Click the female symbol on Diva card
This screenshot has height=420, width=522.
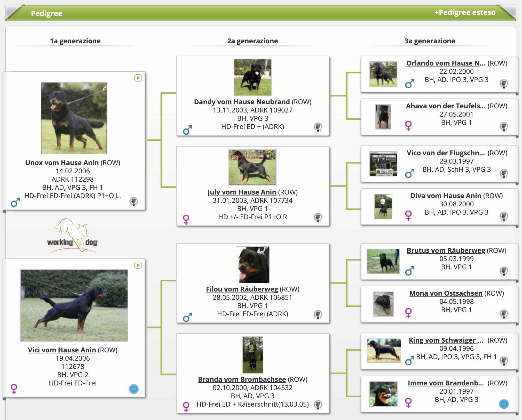(x=408, y=216)
